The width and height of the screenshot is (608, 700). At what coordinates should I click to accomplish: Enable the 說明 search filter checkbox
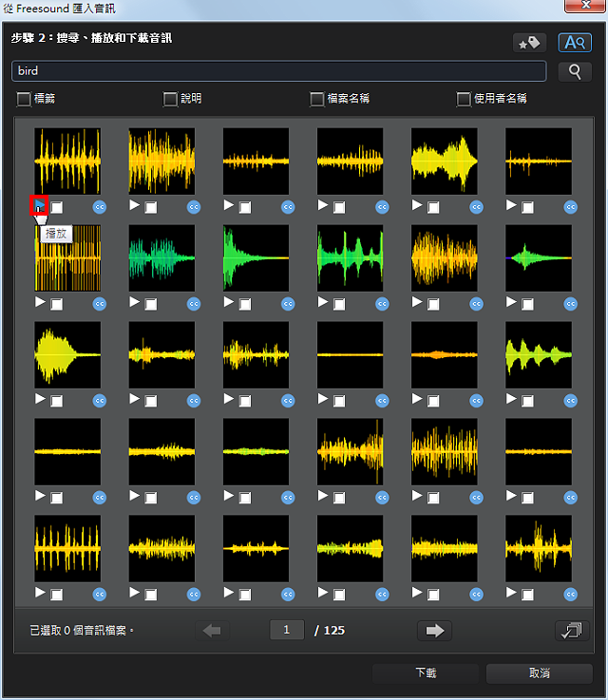170,99
